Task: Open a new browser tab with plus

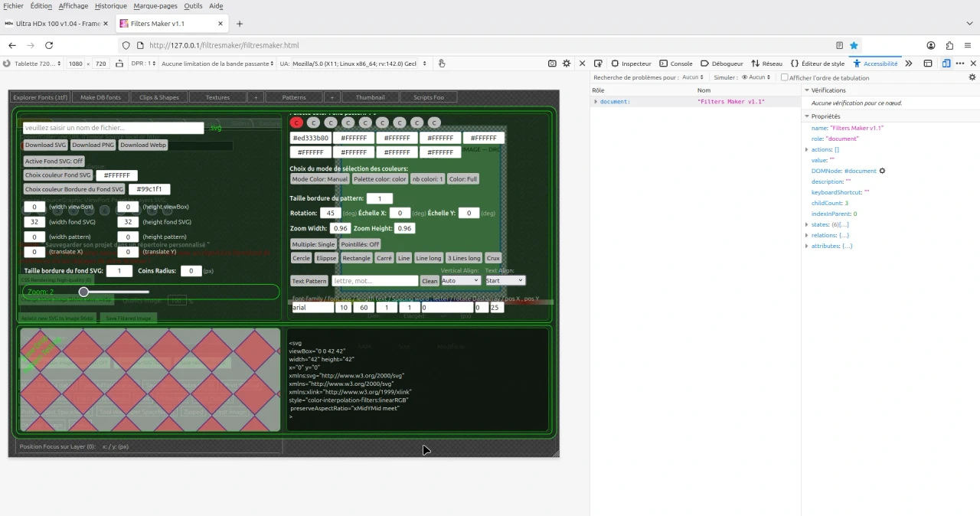Action: pyautogui.click(x=240, y=24)
